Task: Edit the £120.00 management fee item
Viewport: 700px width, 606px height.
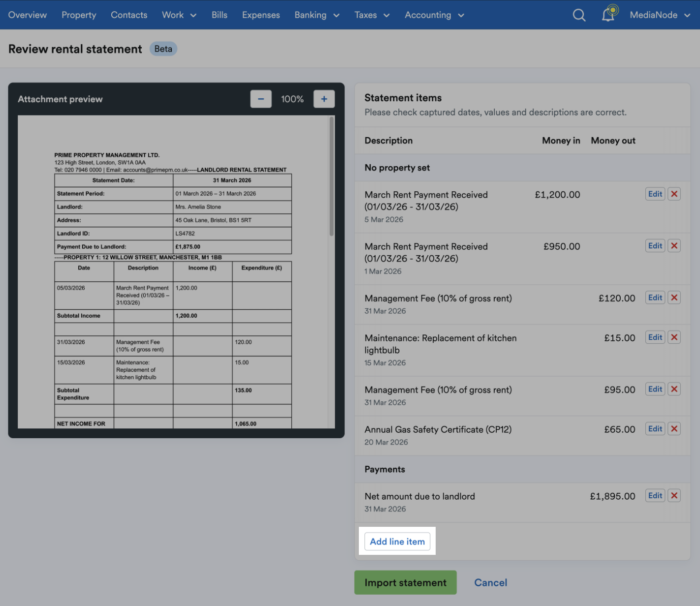Action: pos(655,298)
